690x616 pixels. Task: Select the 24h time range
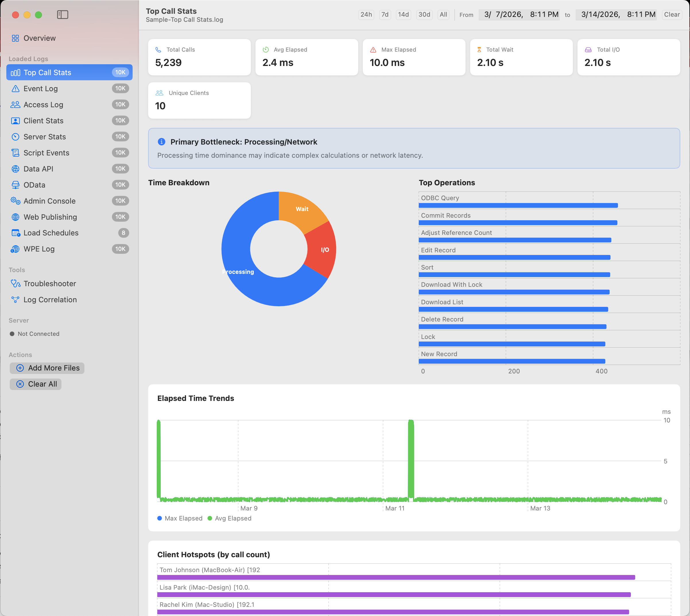click(366, 15)
